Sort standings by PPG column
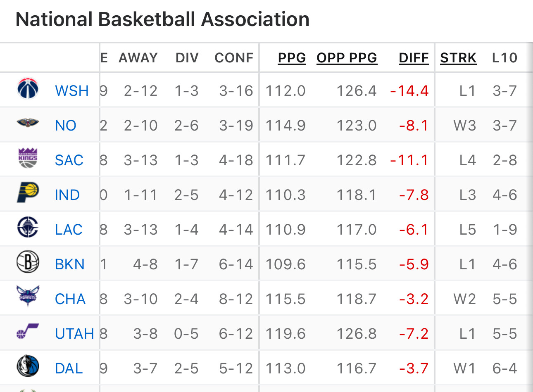This screenshot has height=392, width=533. coord(292,58)
